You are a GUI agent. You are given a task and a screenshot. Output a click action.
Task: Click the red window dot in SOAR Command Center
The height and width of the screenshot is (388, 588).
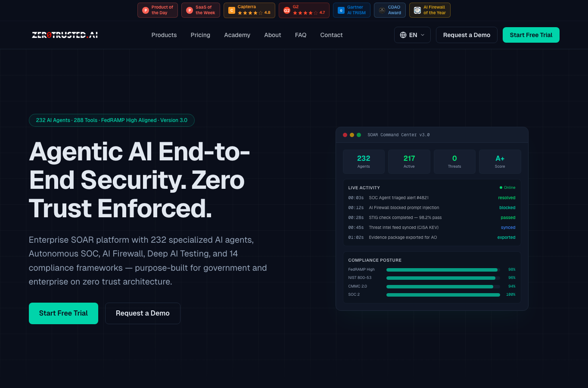345,135
